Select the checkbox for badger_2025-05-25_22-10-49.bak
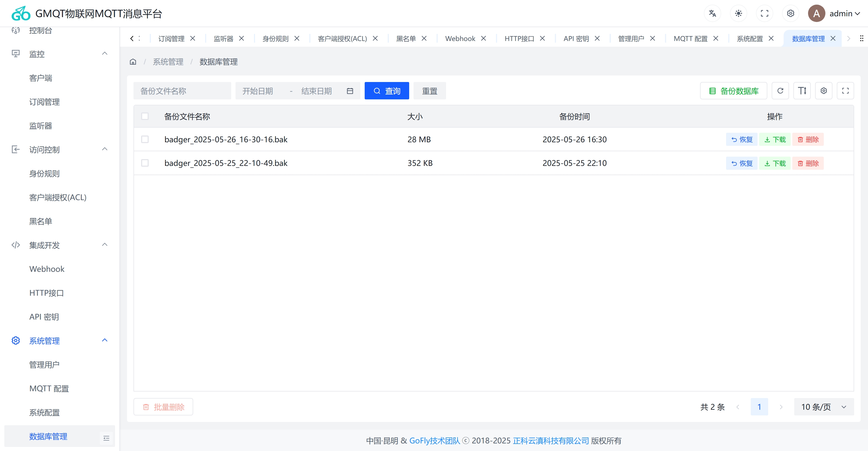The height and width of the screenshot is (451, 868). point(145,163)
